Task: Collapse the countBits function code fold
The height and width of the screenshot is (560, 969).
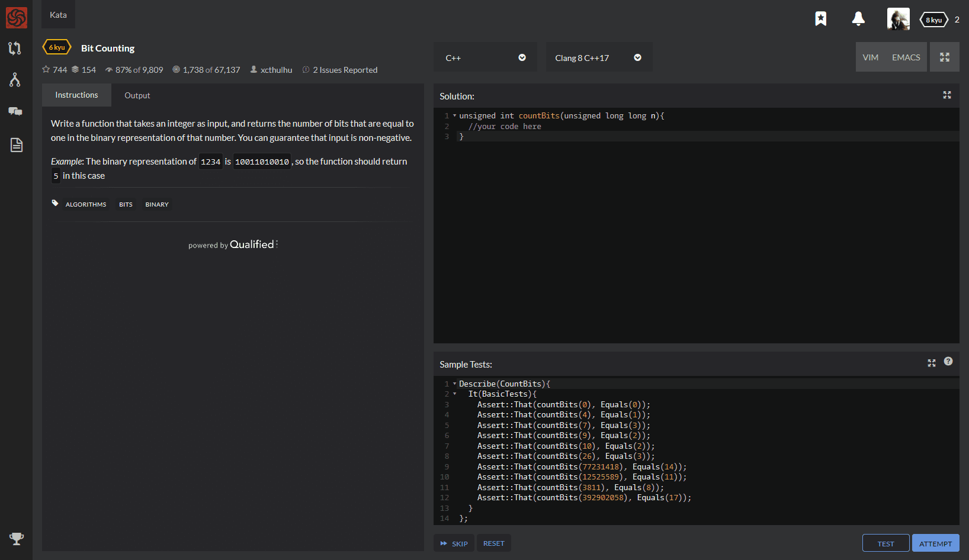Action: coord(454,115)
